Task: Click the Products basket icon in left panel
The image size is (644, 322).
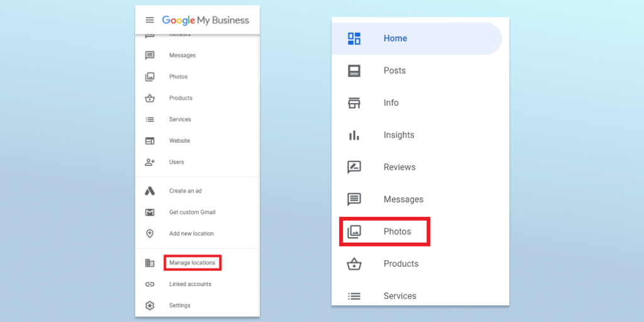Action: click(x=150, y=98)
